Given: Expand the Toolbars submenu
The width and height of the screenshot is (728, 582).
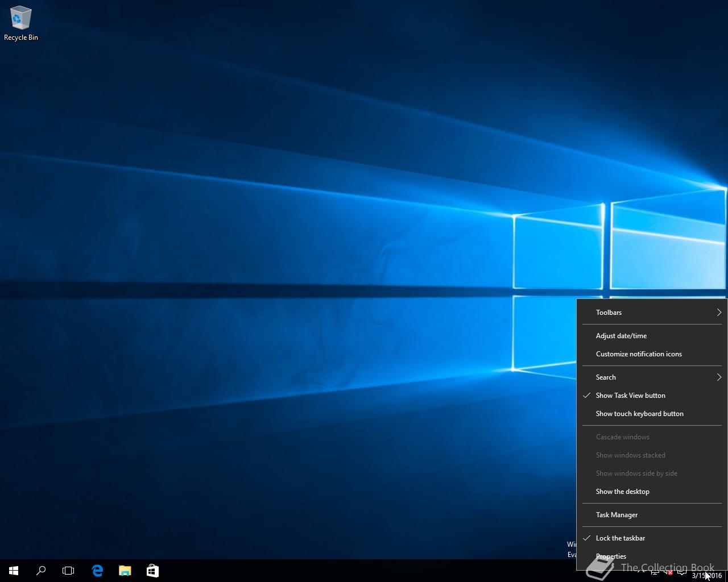Looking at the screenshot, I should coord(652,313).
